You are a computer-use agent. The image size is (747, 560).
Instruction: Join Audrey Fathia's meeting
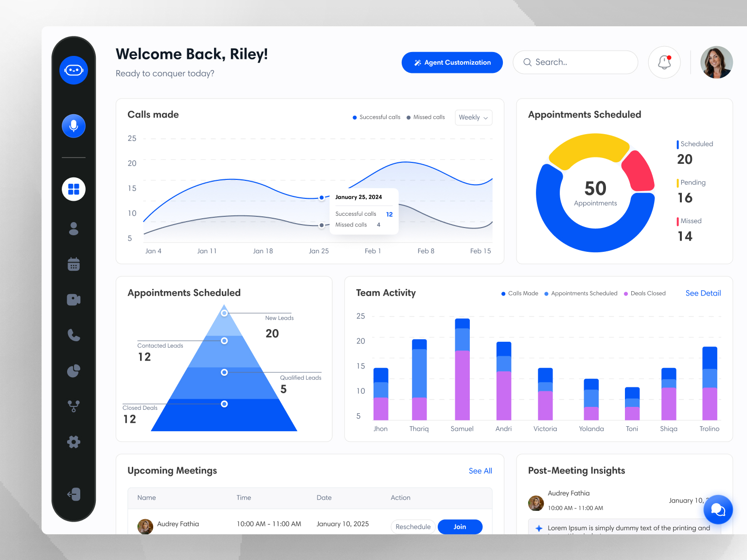460,526
